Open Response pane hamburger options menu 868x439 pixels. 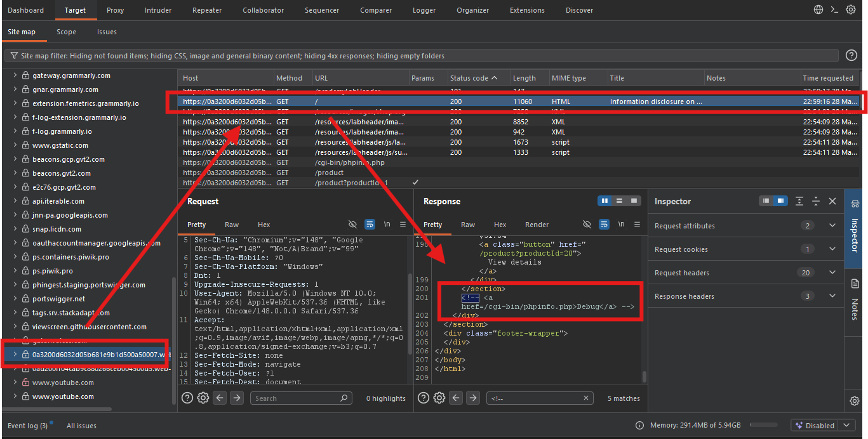point(638,225)
